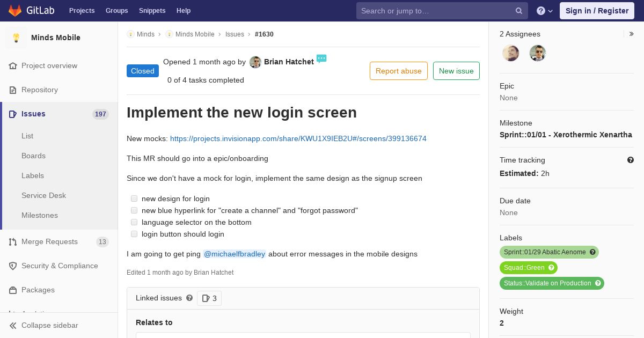Image resolution: width=644 pixels, height=338 pixels.
Task: Click the linked issues count badge 3
Action: pyautogui.click(x=209, y=298)
